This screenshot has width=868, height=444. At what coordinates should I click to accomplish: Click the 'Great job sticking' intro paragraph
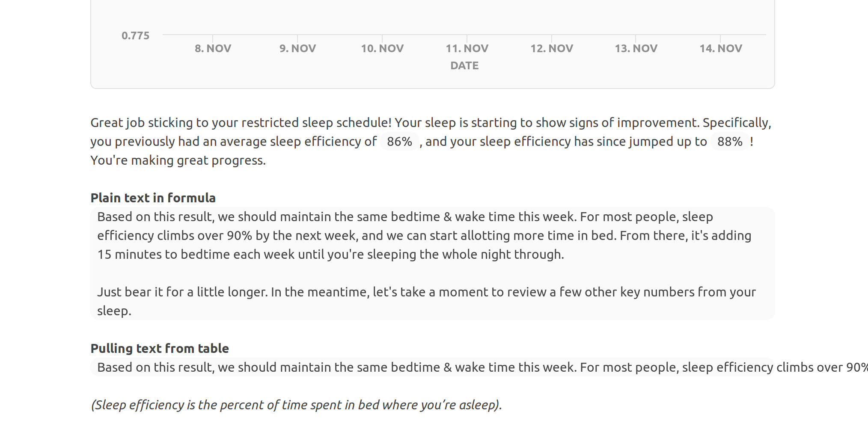pyautogui.click(x=431, y=142)
